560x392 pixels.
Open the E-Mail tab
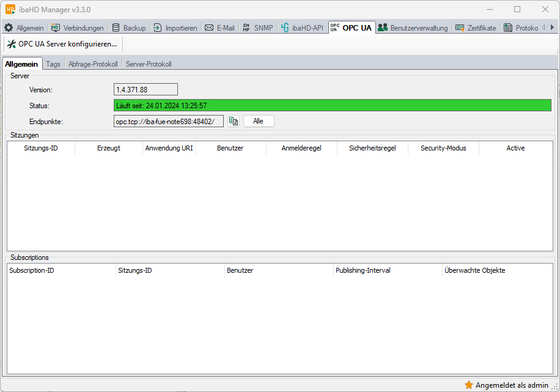[x=219, y=28]
